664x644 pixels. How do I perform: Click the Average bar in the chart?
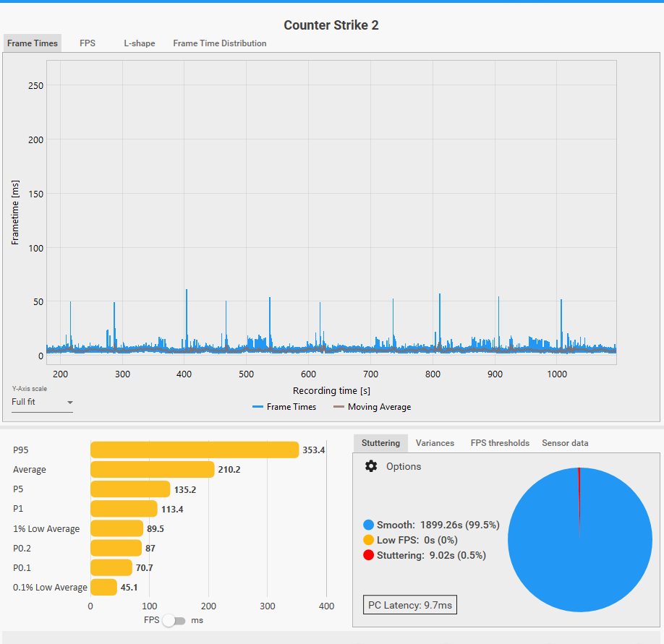tap(153, 469)
